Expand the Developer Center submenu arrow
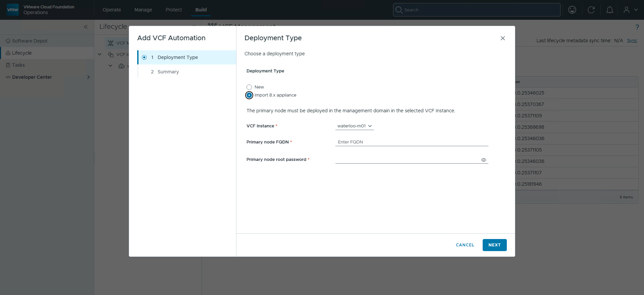 [89, 77]
